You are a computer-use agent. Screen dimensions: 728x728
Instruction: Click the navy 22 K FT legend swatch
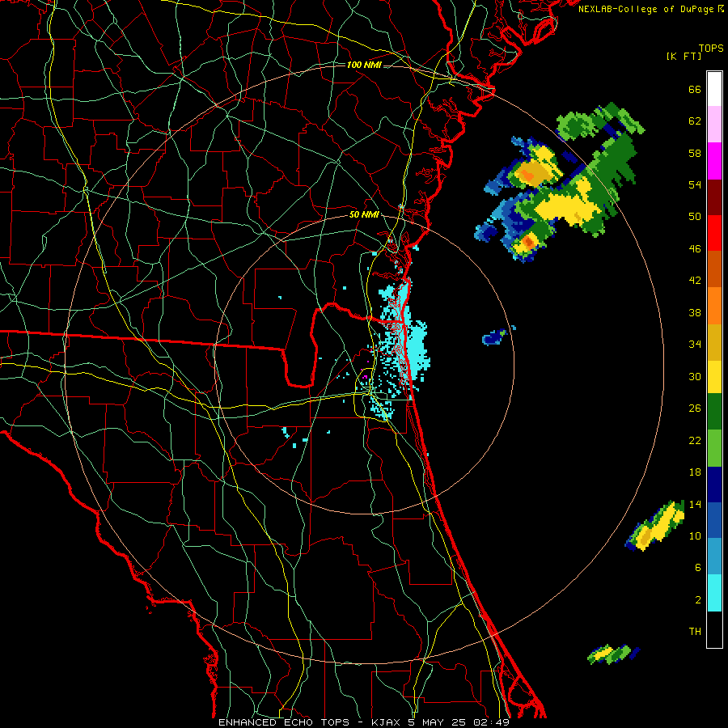coord(714,485)
